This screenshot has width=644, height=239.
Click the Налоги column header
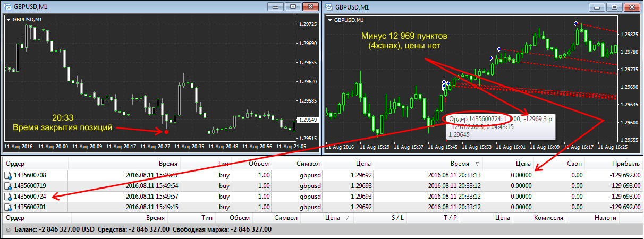click(x=606, y=218)
